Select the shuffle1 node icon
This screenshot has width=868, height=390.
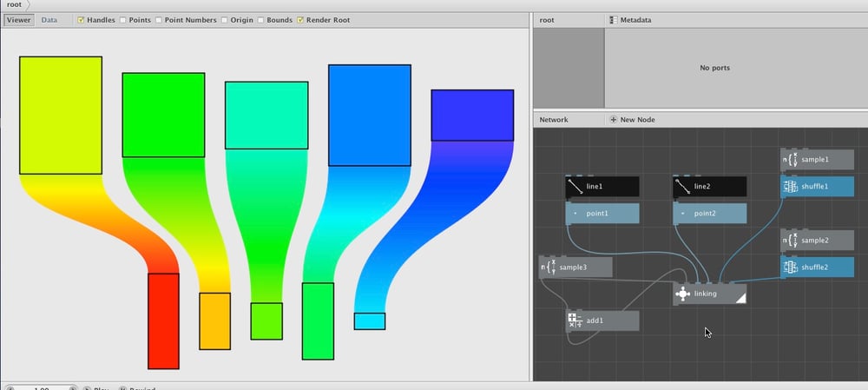coord(790,187)
